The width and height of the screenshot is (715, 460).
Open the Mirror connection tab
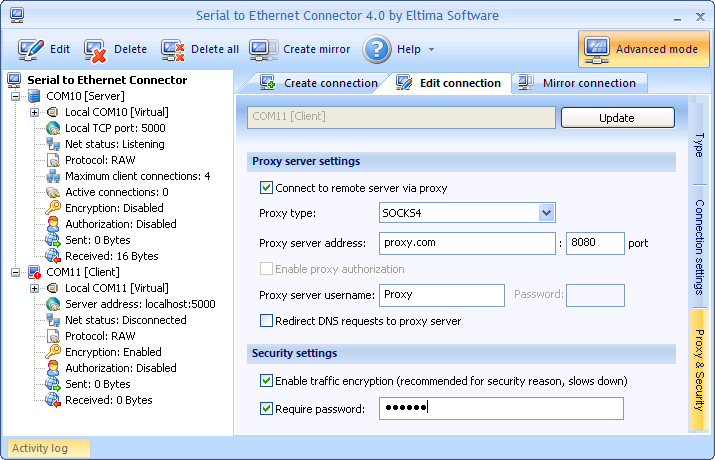pyautogui.click(x=580, y=83)
